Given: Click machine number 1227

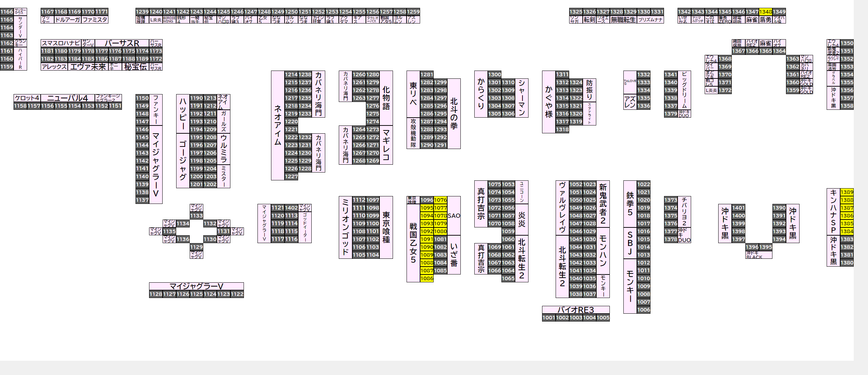Looking at the screenshot, I should pyautogui.click(x=291, y=176).
